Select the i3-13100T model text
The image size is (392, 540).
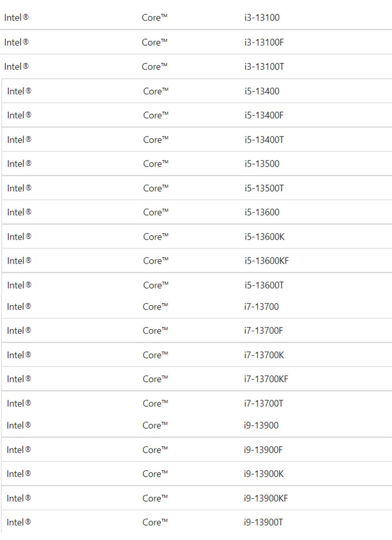[x=264, y=67]
